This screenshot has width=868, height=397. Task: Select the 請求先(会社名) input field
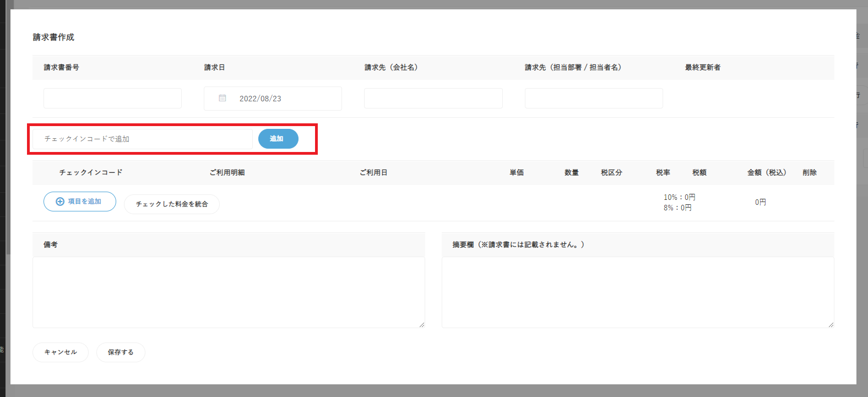(x=433, y=99)
